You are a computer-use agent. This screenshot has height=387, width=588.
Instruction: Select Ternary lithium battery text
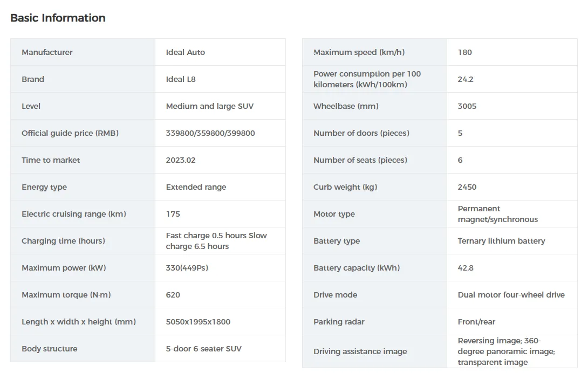pyautogui.click(x=501, y=241)
